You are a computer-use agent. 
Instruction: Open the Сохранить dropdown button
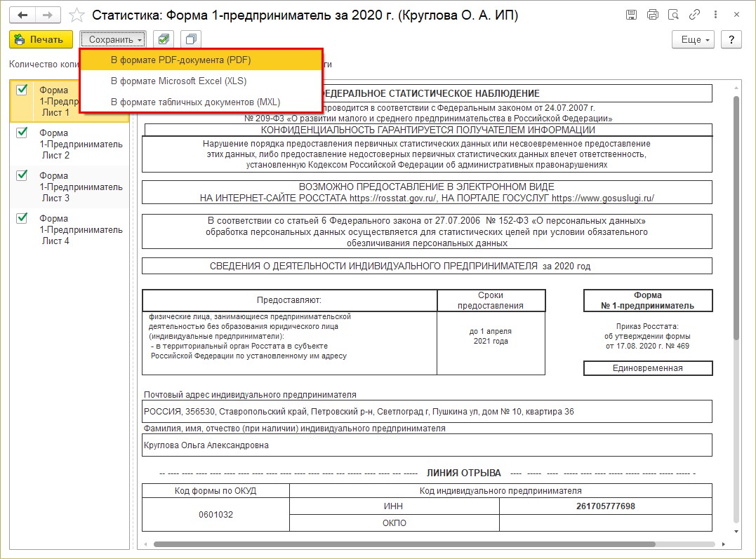pos(113,39)
